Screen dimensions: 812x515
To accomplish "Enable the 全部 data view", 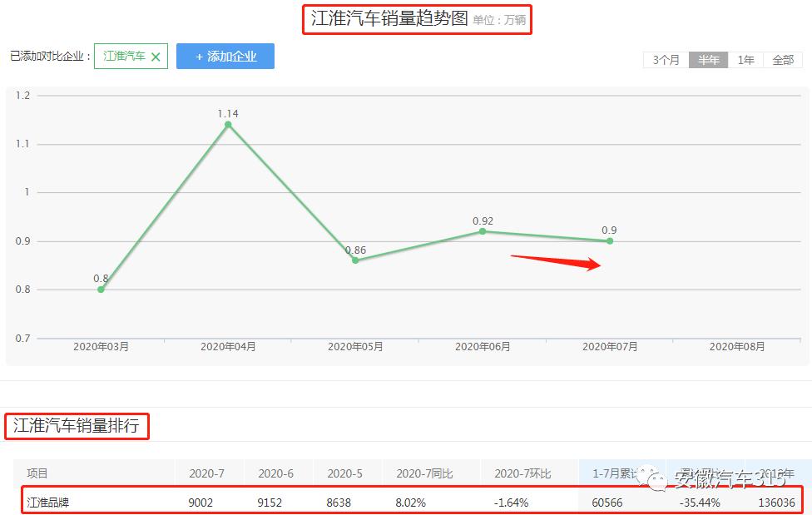I will point(785,60).
